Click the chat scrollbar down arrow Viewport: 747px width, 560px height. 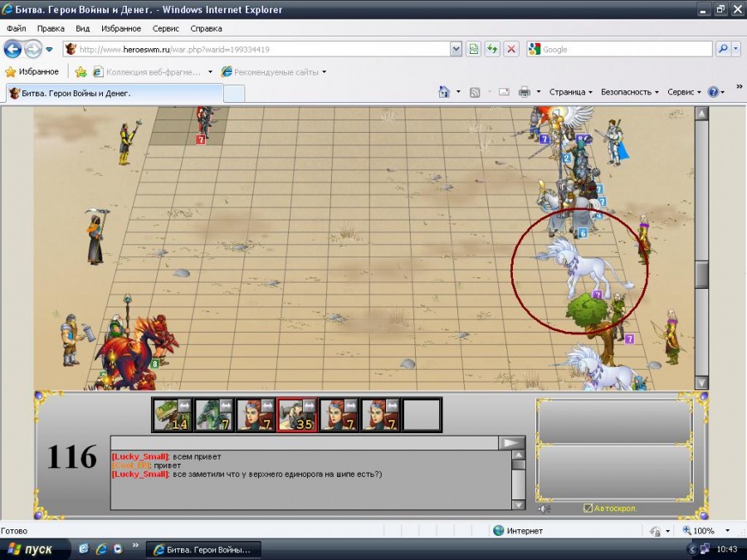tap(518, 504)
